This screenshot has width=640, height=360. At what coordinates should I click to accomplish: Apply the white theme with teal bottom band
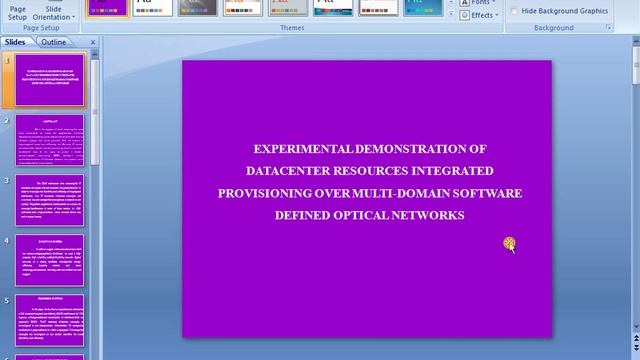coord(333,7)
